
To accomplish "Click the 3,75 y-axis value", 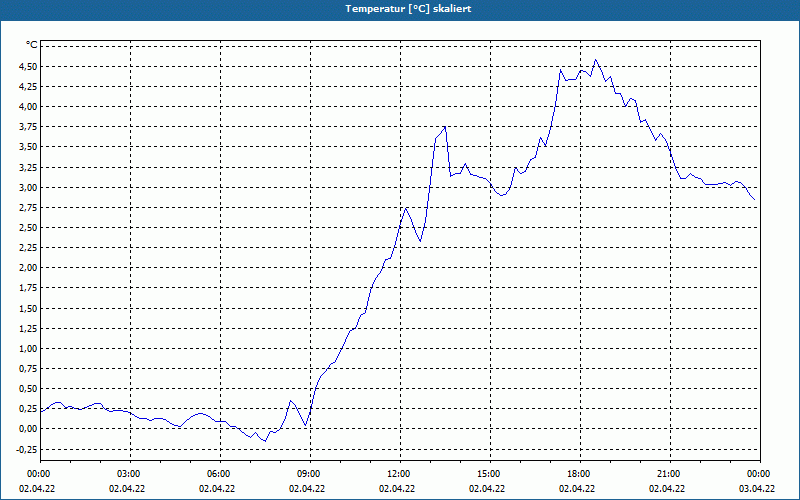I will 28,127.
